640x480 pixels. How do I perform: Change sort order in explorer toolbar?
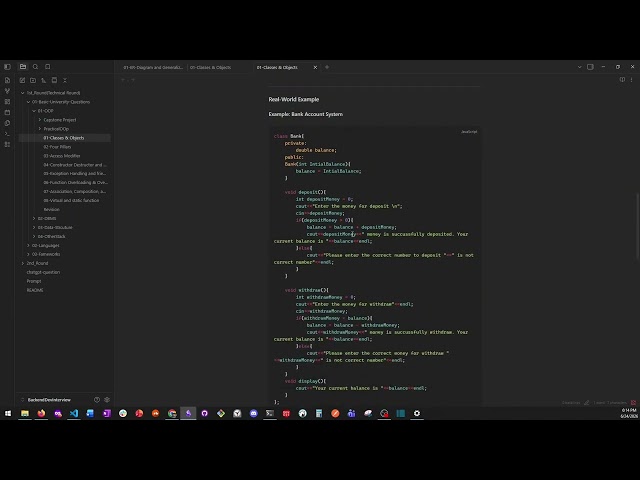(x=44, y=80)
